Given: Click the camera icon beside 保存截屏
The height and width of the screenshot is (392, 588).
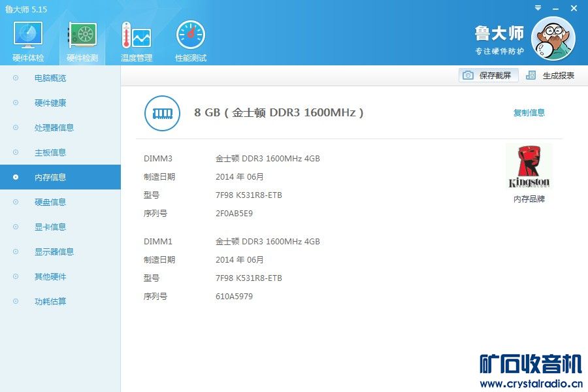Looking at the screenshot, I should (x=468, y=75).
